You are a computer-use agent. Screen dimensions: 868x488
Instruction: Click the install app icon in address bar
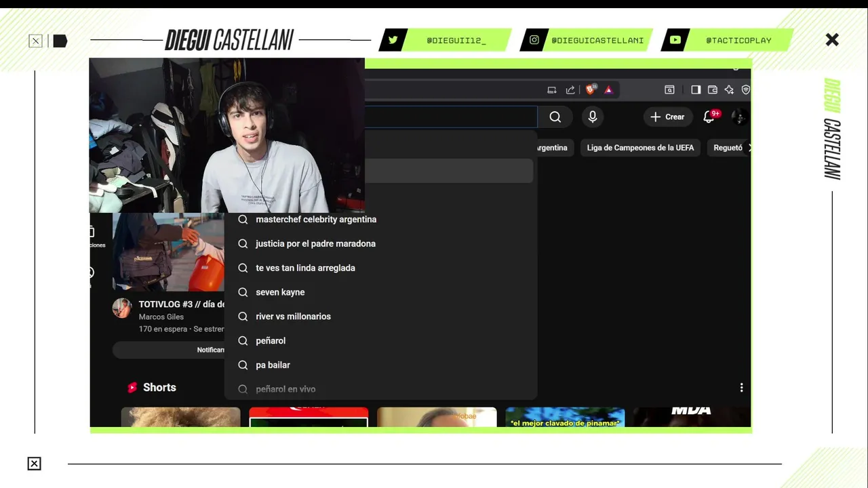point(552,89)
